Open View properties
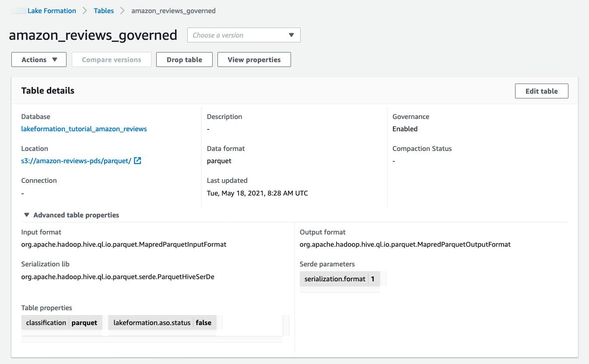 point(254,59)
